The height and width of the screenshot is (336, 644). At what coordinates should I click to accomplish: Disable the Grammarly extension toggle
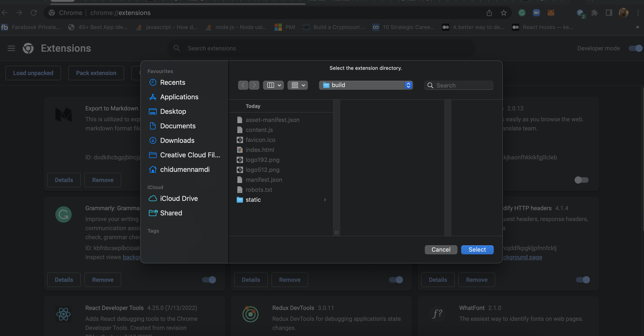209,280
